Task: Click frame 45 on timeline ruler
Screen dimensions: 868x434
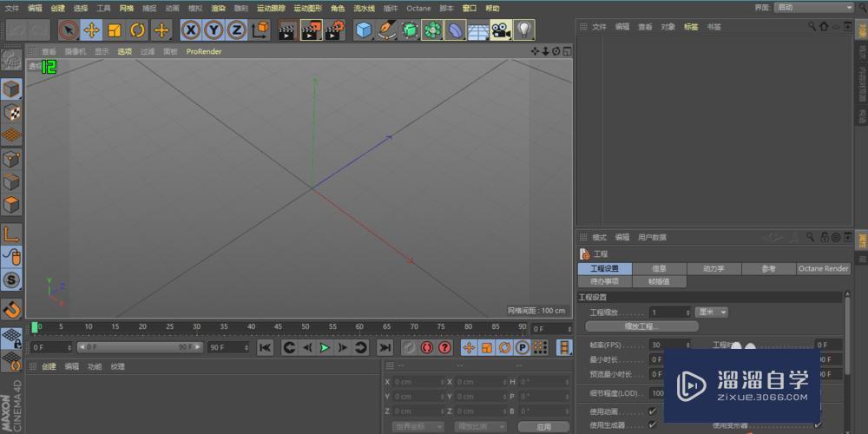Action: tap(278, 326)
